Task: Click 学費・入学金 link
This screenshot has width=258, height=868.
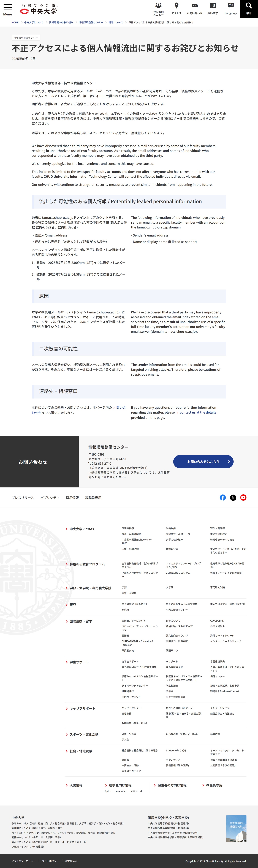Action: coord(129,593)
